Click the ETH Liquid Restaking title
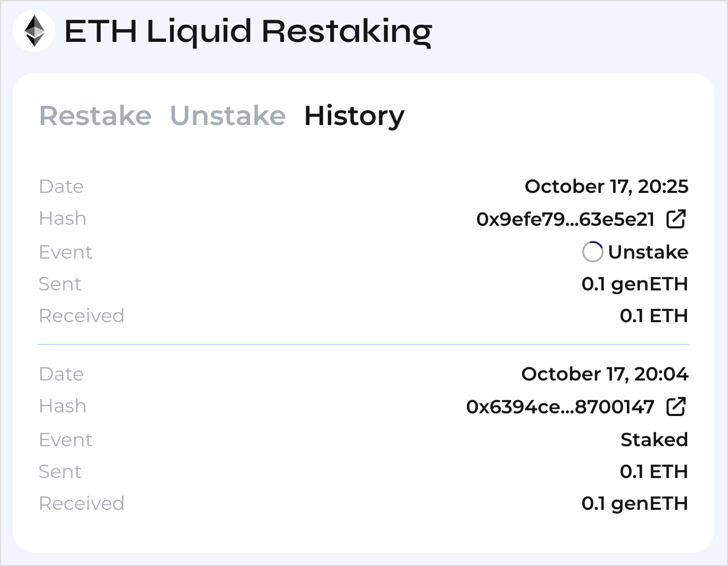Viewport: 728px width, 566px height. (x=248, y=31)
